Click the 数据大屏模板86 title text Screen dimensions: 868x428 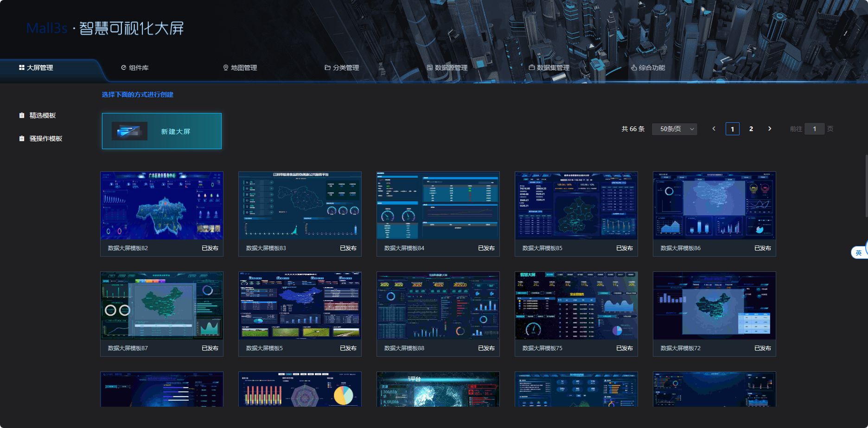pos(681,248)
